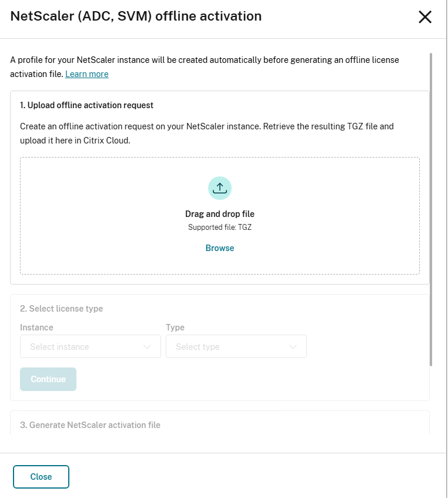
Task: Click the Type field label
Action: pos(175,327)
